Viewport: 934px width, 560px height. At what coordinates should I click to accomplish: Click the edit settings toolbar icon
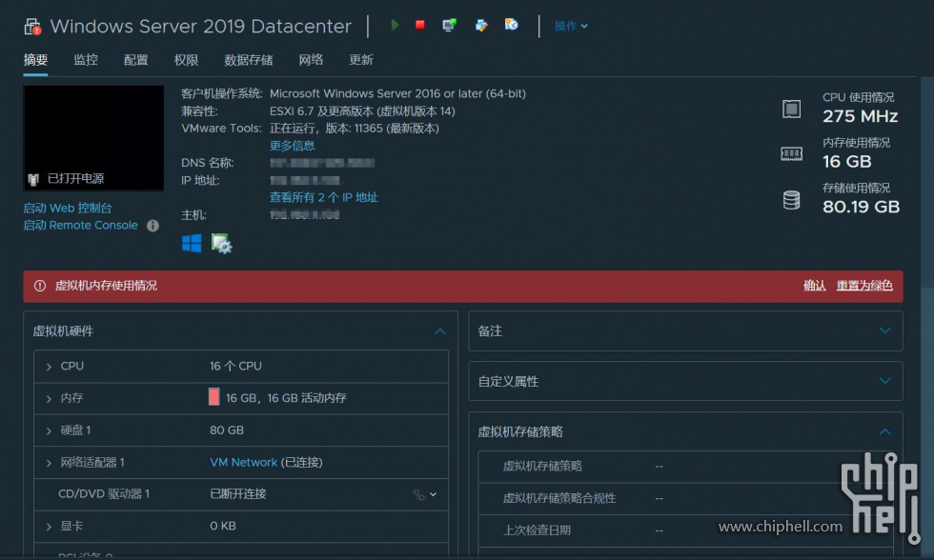click(481, 25)
